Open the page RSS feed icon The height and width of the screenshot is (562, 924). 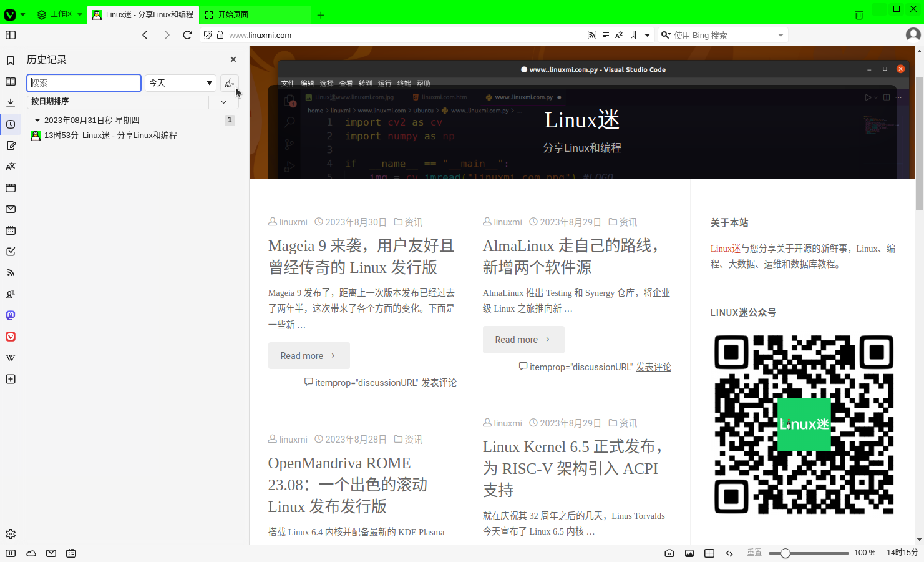point(592,35)
